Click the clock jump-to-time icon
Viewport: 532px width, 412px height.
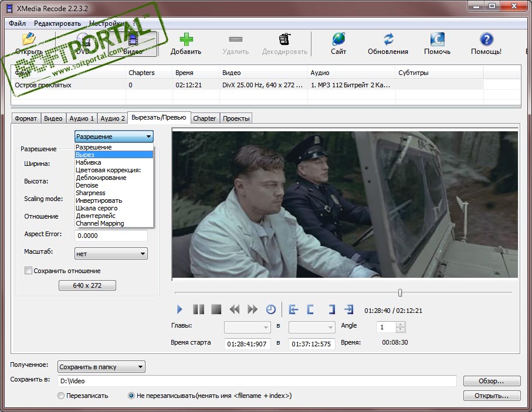[270, 309]
